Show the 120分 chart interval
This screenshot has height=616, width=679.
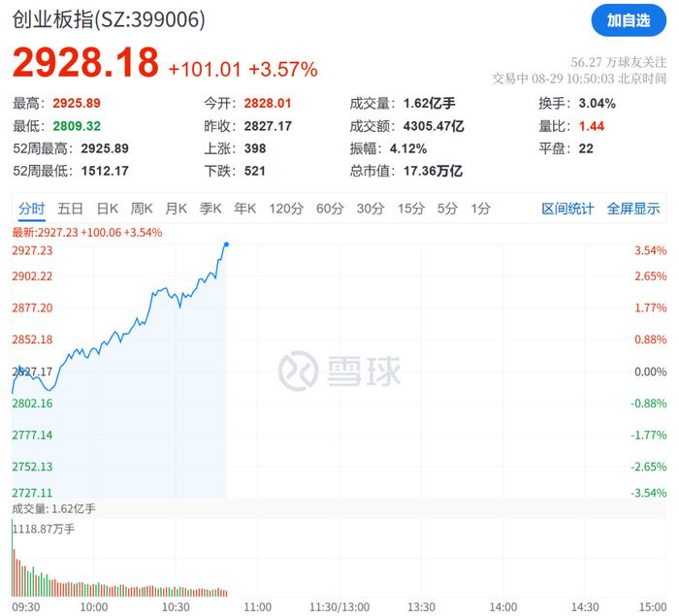click(x=286, y=209)
